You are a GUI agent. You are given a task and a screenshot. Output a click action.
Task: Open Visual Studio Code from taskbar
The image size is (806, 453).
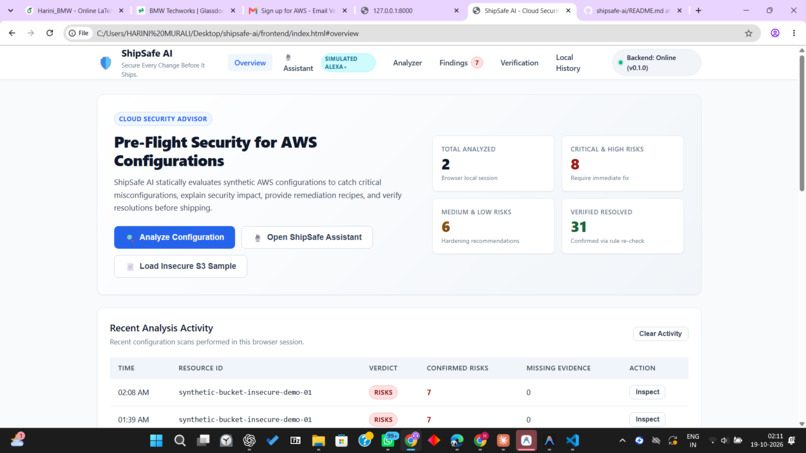(x=572, y=441)
